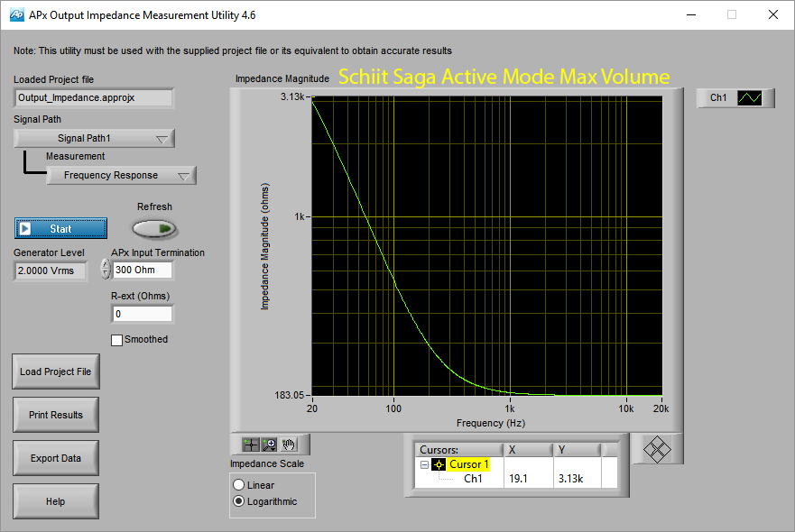This screenshot has height=532, width=795.
Task: Open the Frequency Response measurement dropdown
Action: (x=121, y=175)
